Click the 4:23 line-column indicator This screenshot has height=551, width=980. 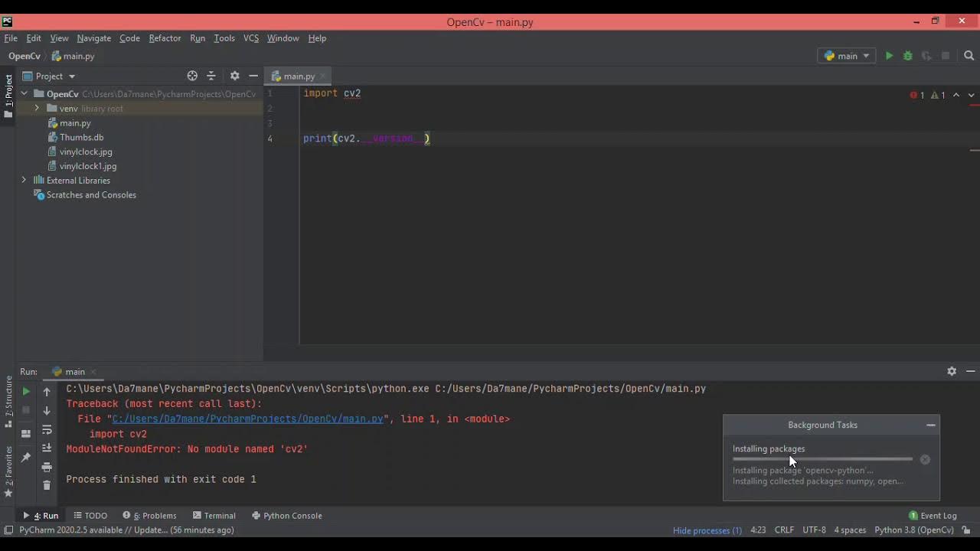pos(758,530)
